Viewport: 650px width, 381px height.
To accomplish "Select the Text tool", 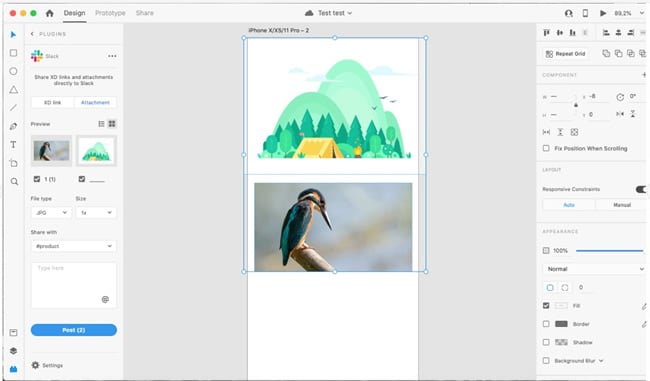I will [13, 144].
